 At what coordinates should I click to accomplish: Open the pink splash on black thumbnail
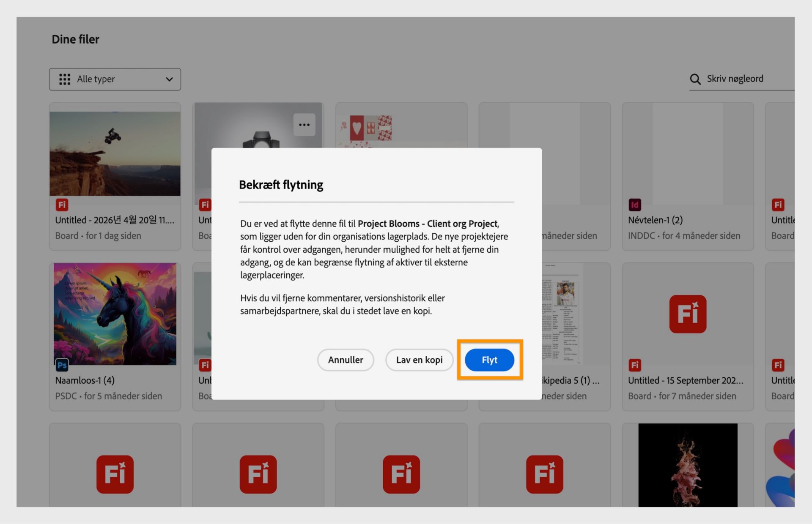pyautogui.click(x=688, y=465)
